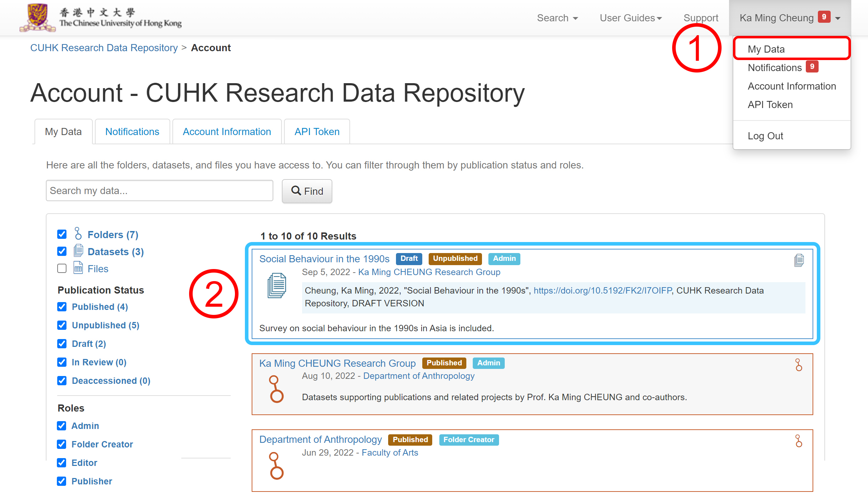Click the large folder icon for Department of Anthropology

click(x=277, y=466)
